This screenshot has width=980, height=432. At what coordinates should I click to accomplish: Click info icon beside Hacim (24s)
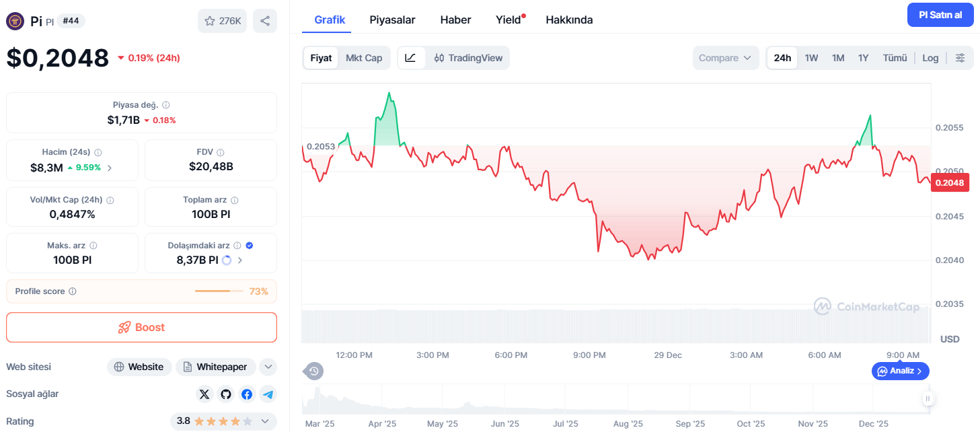click(x=98, y=153)
